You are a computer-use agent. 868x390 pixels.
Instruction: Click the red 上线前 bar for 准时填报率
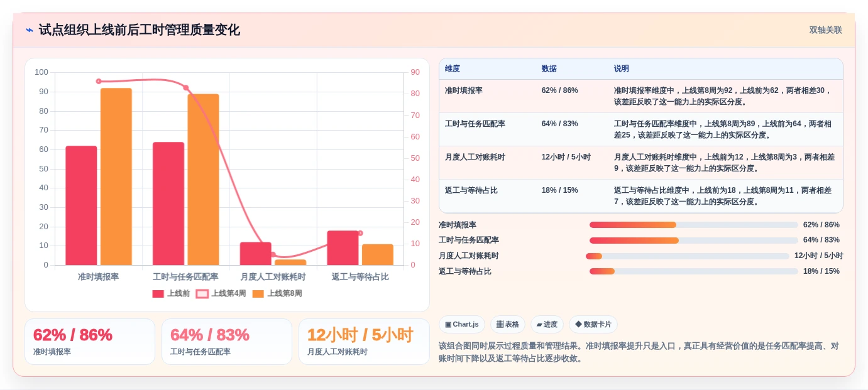pos(81,205)
